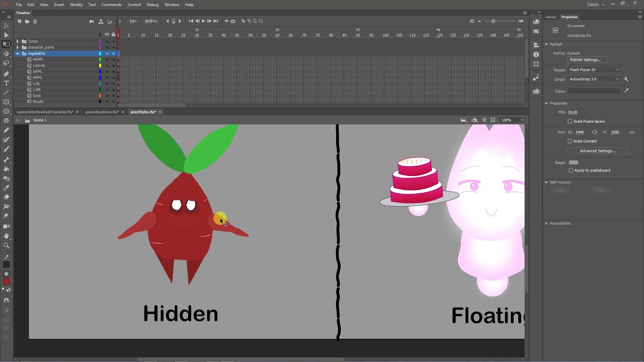The width and height of the screenshot is (644, 362).
Task: Open the Align panel icon
Action: pos(536,45)
